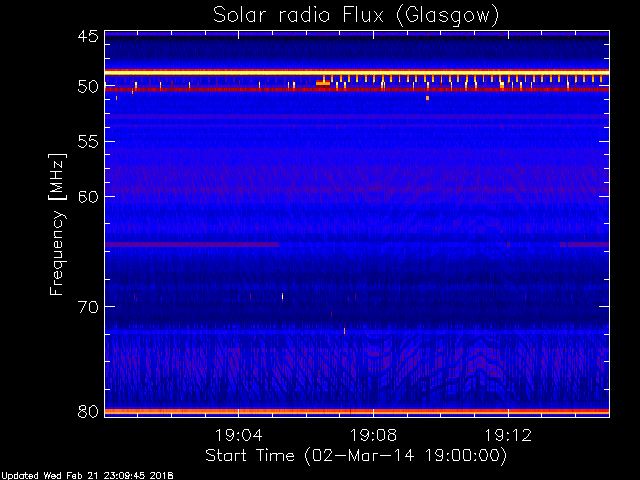Click the 60 frequency tick label
This screenshot has width=640, height=480.
88,197
